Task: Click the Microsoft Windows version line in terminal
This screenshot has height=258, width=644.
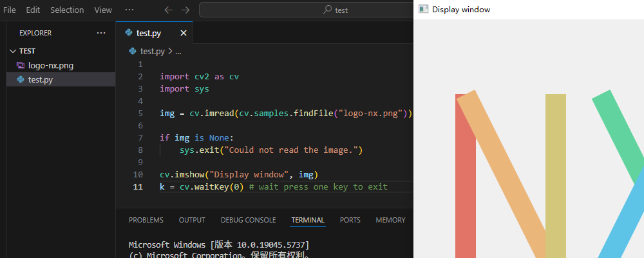Action: click(219, 245)
